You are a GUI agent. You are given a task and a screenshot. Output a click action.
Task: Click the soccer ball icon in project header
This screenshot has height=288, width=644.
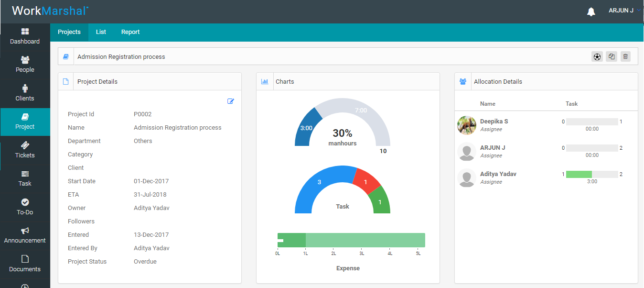pos(597,56)
